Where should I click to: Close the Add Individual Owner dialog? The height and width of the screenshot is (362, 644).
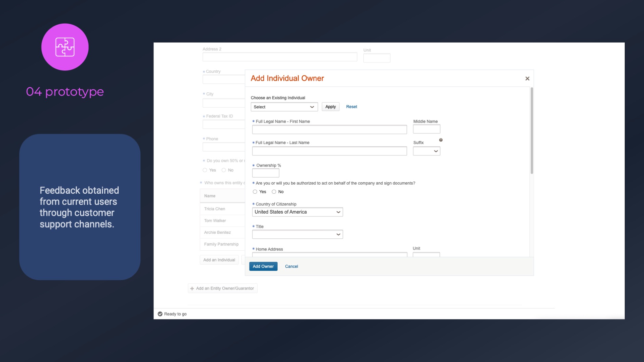coord(527,79)
